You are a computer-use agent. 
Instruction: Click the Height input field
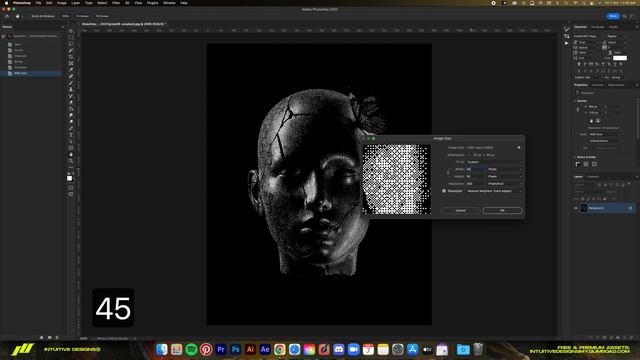[x=476, y=176]
